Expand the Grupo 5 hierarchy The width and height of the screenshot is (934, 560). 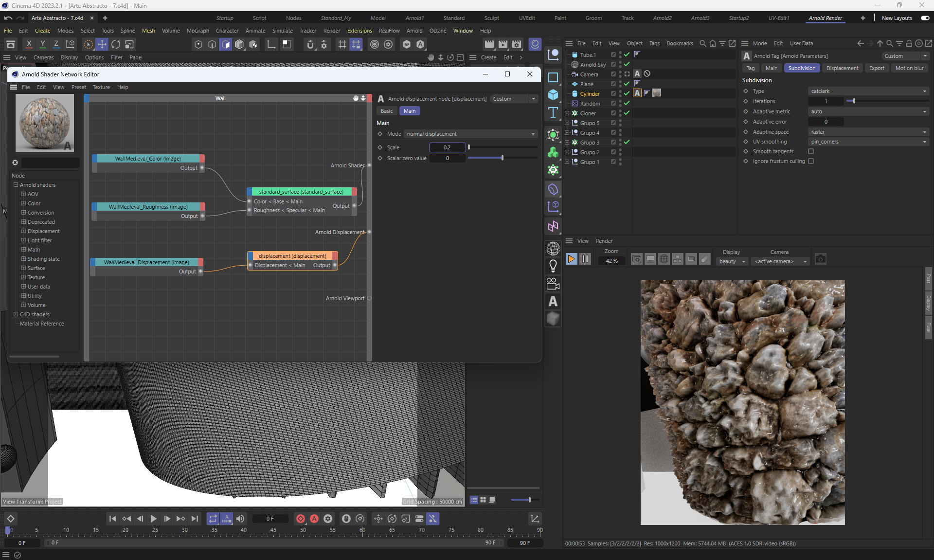(x=567, y=123)
